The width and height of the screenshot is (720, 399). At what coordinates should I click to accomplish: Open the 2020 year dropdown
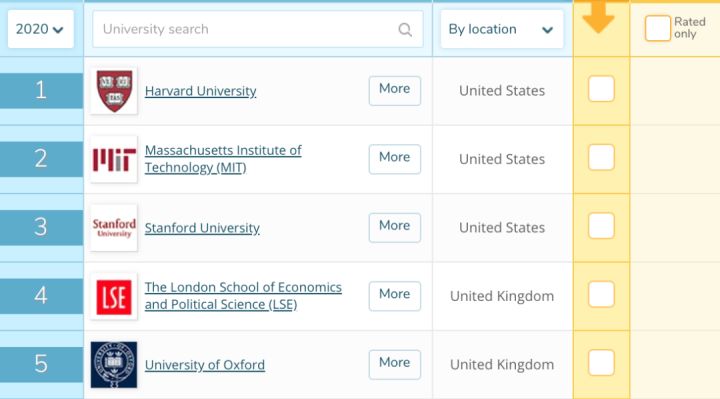(40, 29)
